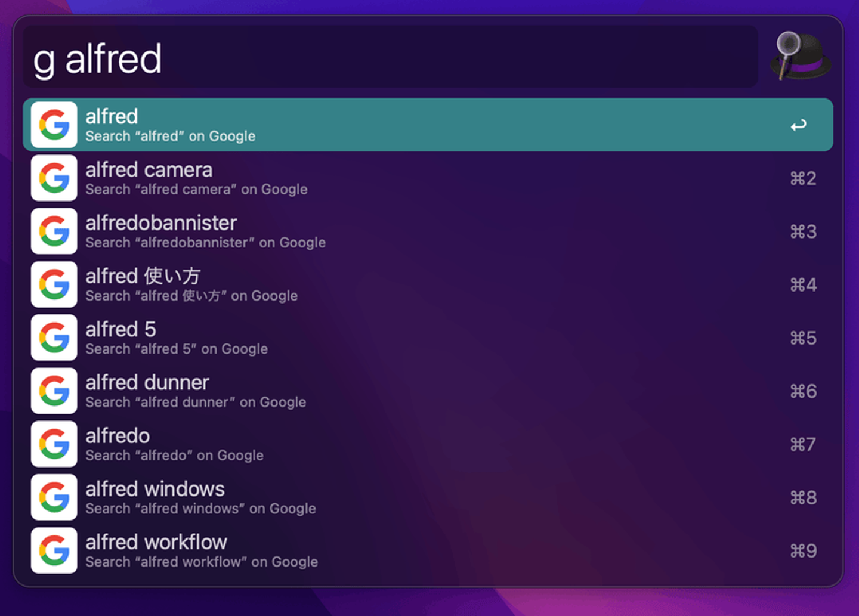Choose the 'alfredobannister' suggestion title
Viewport: 859px width, 616px height.
(161, 223)
